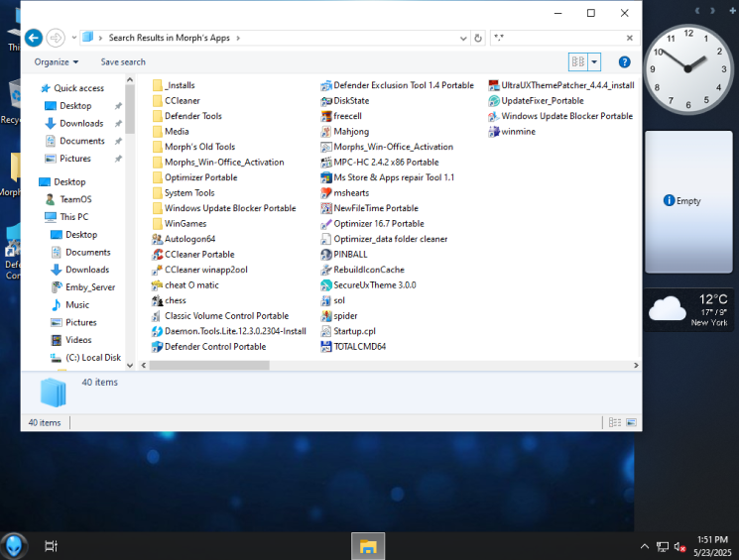This screenshot has height=560, width=739.
Task: Click the navigation pane scroll down arrow
Action: click(130, 366)
